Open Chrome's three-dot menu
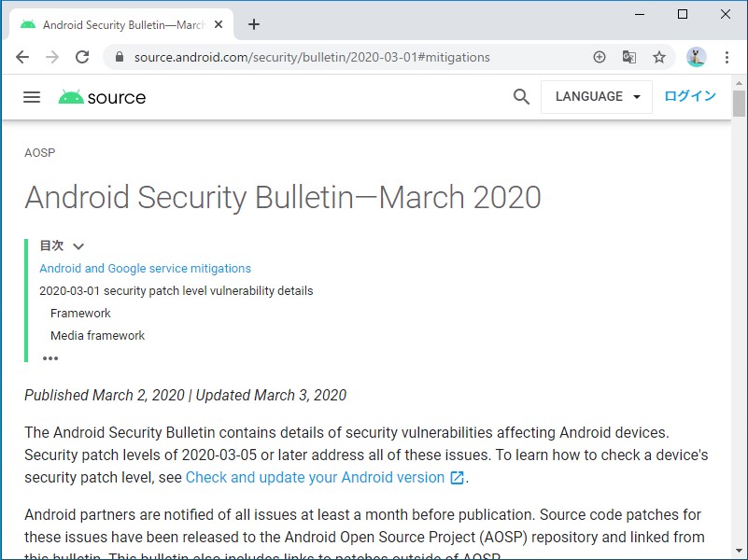 tap(727, 57)
